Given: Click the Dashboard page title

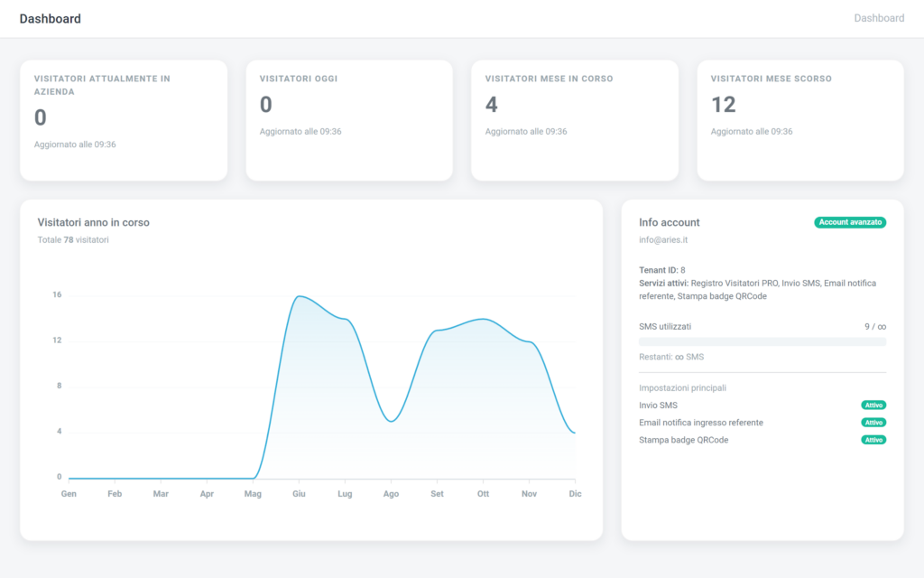Looking at the screenshot, I should point(50,19).
